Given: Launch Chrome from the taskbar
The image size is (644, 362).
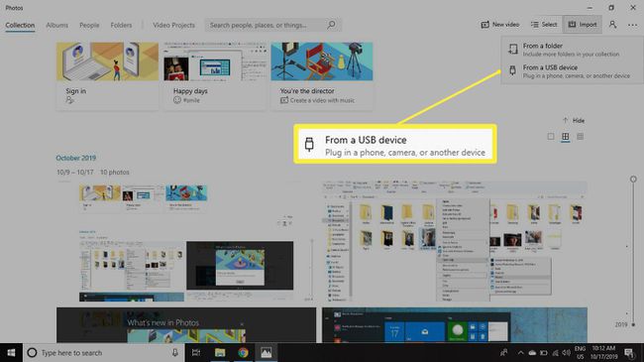Looking at the screenshot, I should [243, 352].
